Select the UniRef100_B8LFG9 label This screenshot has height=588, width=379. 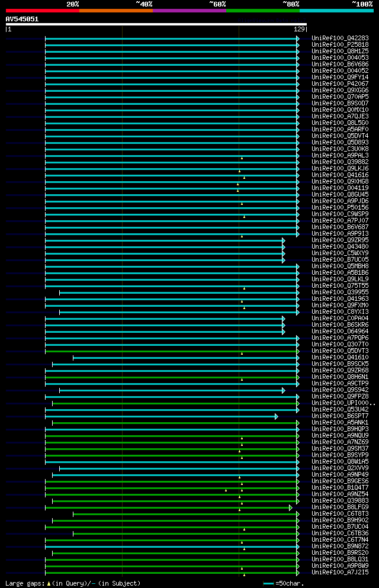340,507
